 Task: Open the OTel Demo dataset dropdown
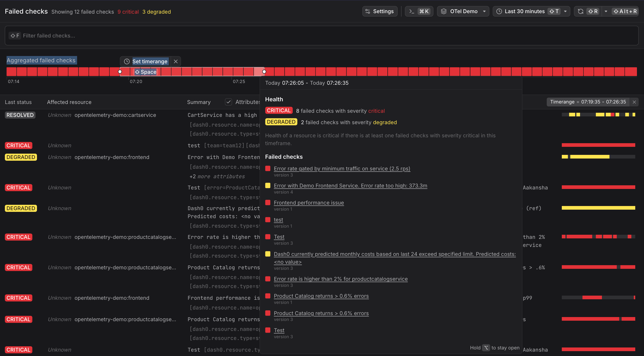463,11
